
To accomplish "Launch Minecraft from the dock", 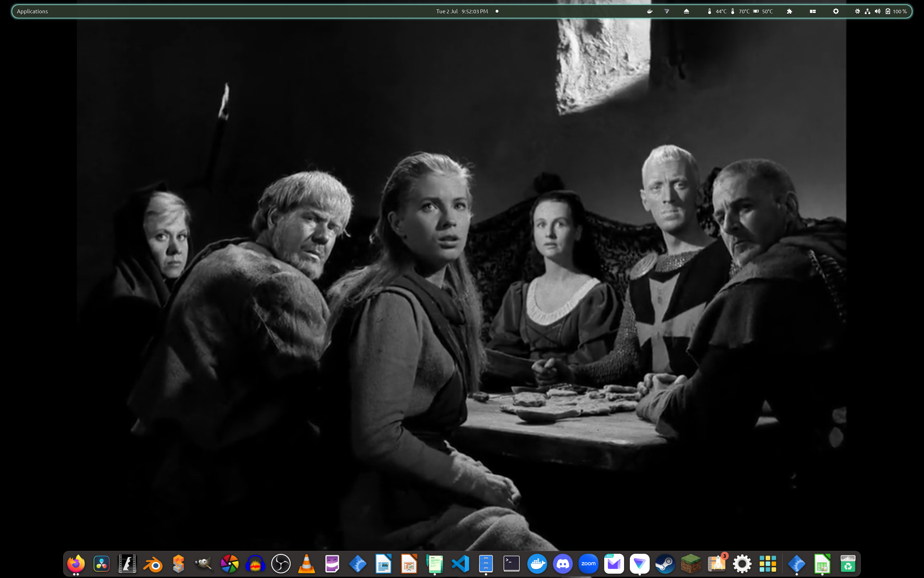I will point(691,564).
